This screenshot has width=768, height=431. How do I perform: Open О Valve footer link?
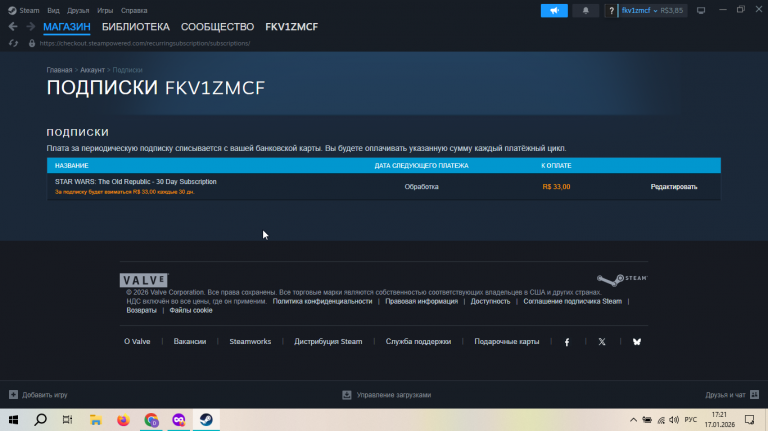click(x=137, y=341)
